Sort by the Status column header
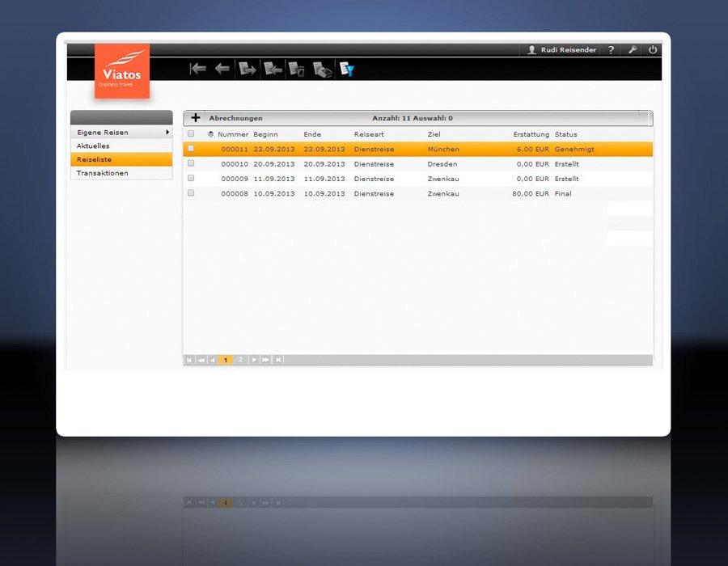Screen dimensions: 728x566 tap(566, 134)
